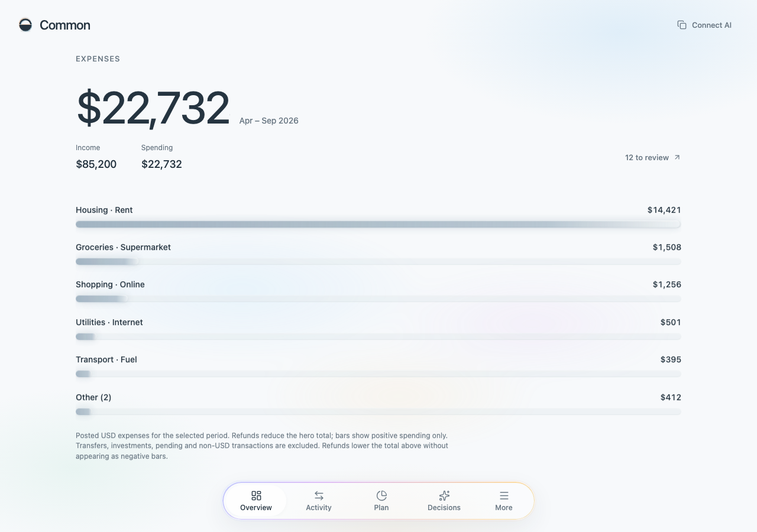The image size is (757, 532).
Task: Click the $14,421 rent amount
Action: tap(664, 210)
